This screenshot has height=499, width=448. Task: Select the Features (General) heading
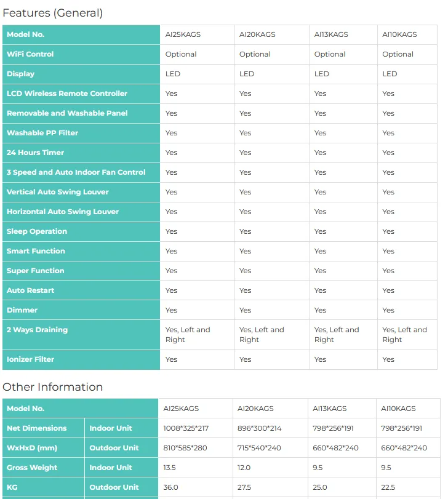(x=52, y=13)
